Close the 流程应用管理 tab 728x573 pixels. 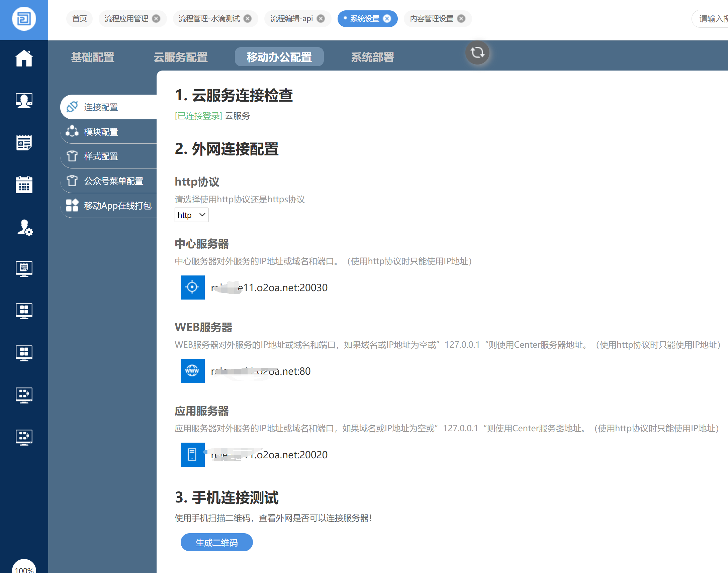point(156,19)
